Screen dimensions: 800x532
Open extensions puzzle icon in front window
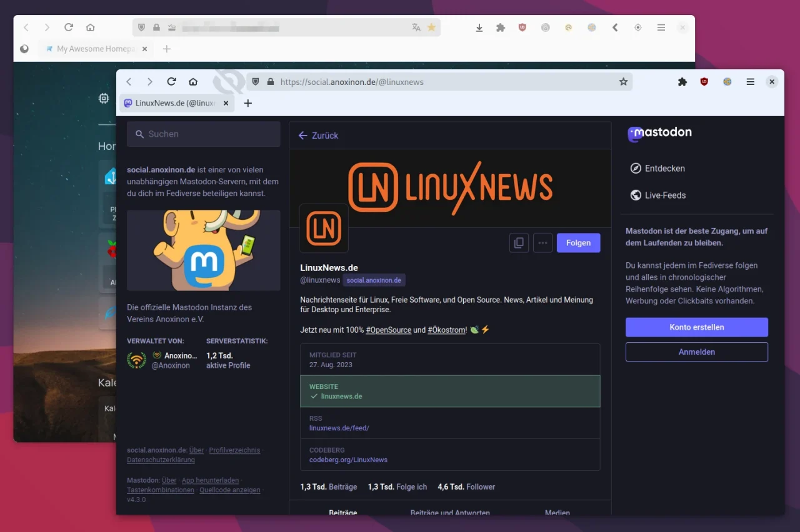pos(682,82)
